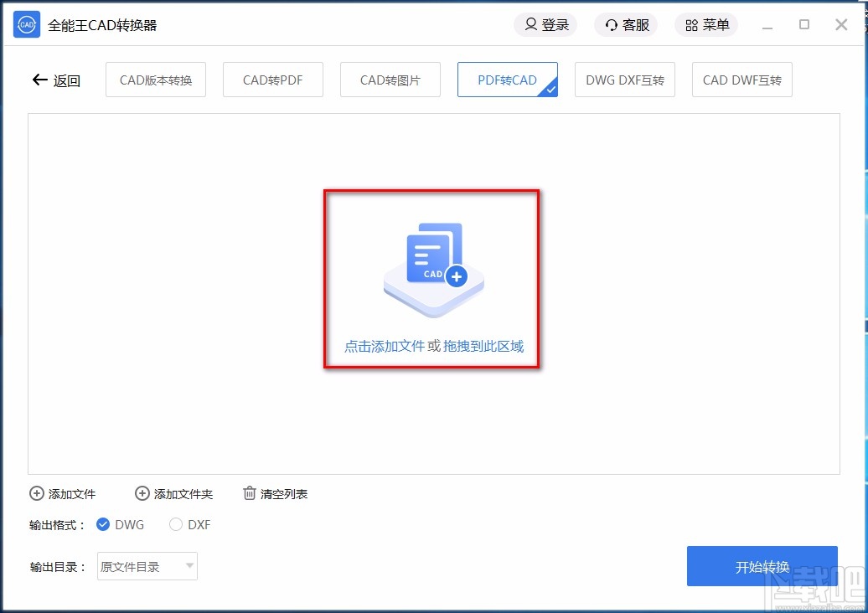868x613 pixels.
Task: Open the 菜单 grid icon
Action: point(692,25)
